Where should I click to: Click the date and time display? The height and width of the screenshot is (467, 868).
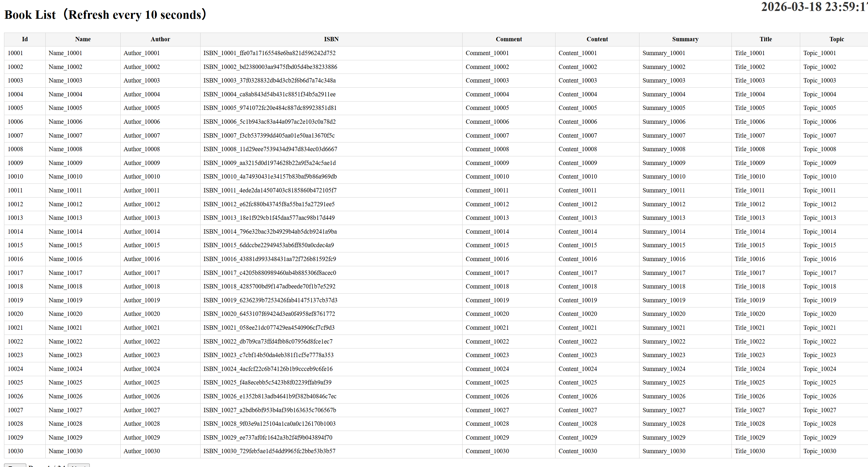pyautogui.click(x=814, y=7)
